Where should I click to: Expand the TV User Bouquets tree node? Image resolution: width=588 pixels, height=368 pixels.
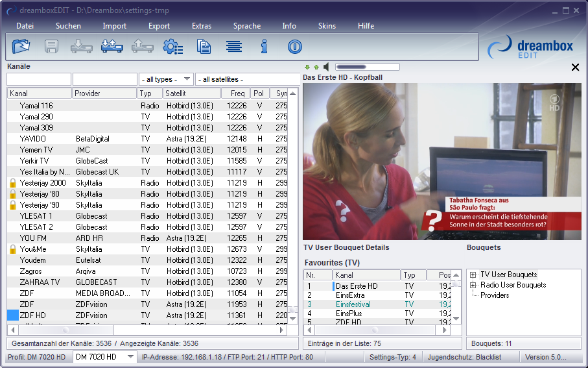tap(473, 275)
